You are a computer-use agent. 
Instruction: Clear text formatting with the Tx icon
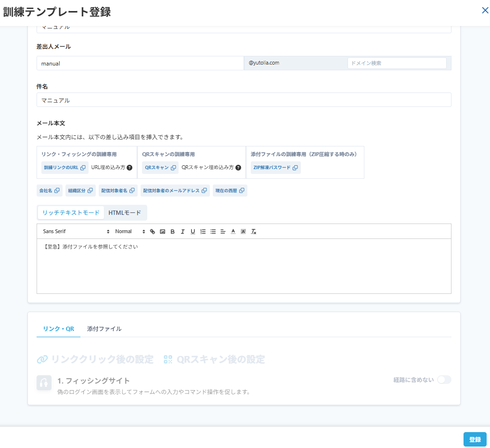254,232
